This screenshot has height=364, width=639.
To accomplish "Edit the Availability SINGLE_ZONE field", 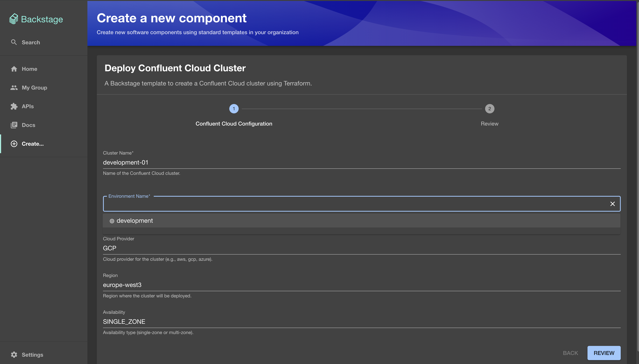I will tap(361, 322).
